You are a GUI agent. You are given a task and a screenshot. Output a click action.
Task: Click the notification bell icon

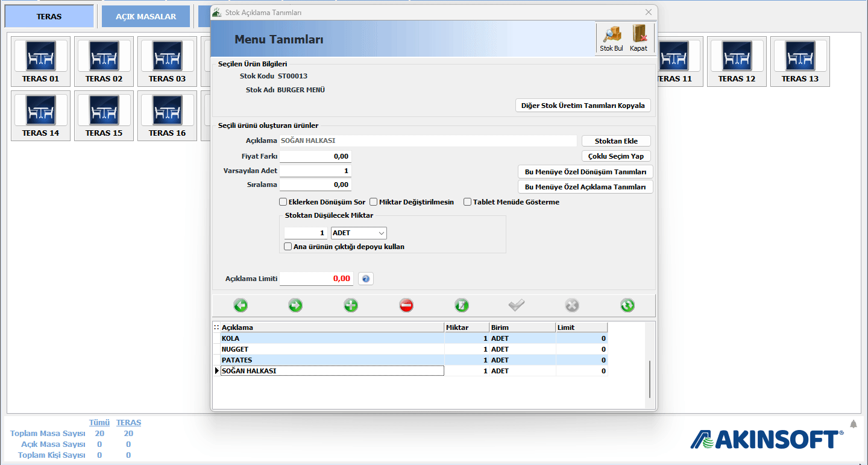point(853,424)
